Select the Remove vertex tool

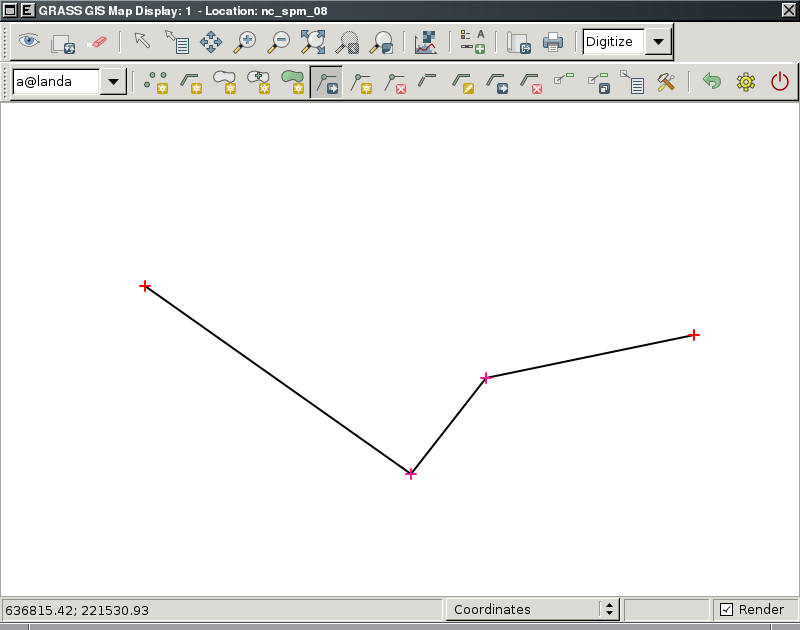coord(395,83)
